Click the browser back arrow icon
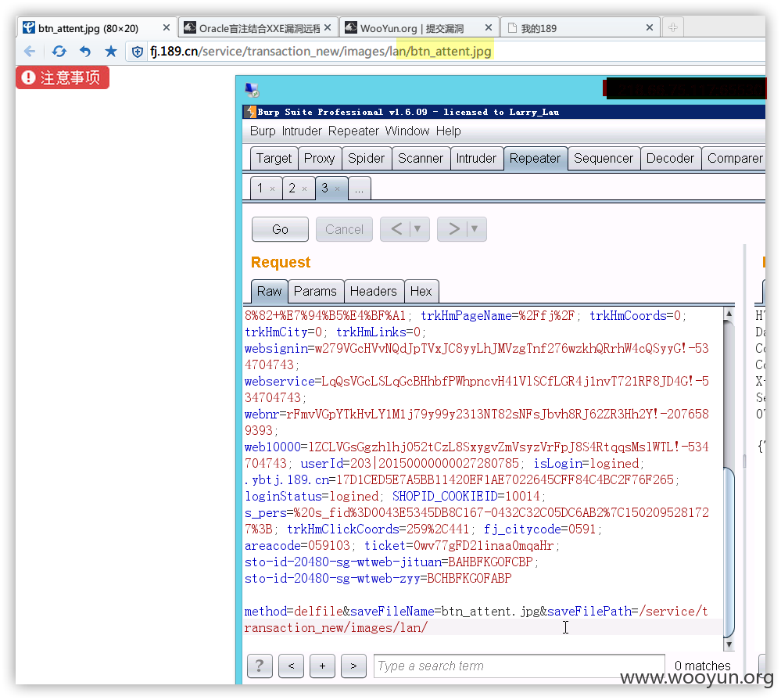Screen dimensions: 781x700 [30, 52]
